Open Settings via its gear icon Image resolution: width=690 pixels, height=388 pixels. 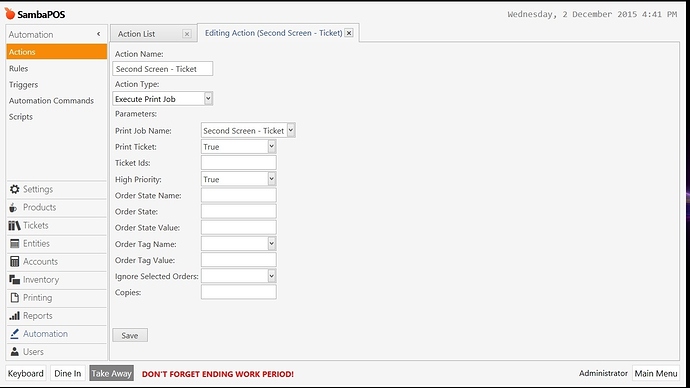(x=15, y=189)
